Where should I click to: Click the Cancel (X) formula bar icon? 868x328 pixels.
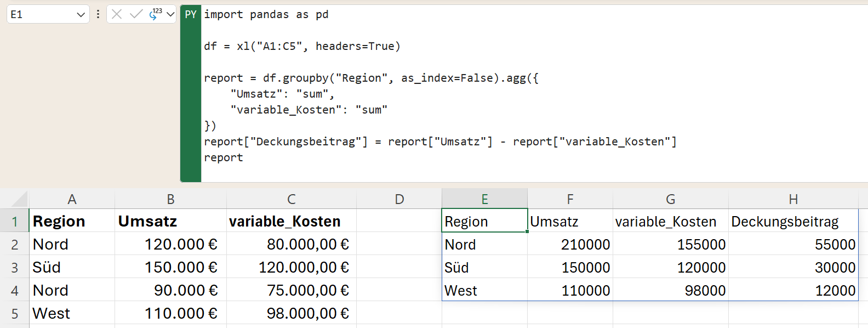click(117, 14)
